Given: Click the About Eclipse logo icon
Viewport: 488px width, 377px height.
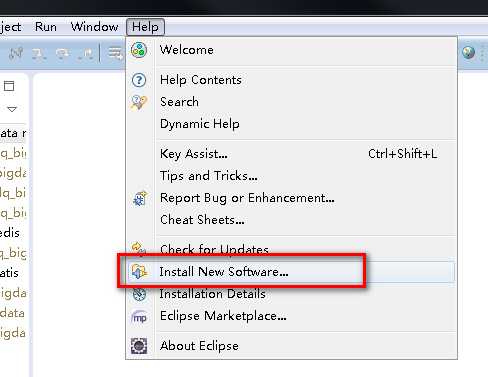Looking at the screenshot, I should 139,346.
